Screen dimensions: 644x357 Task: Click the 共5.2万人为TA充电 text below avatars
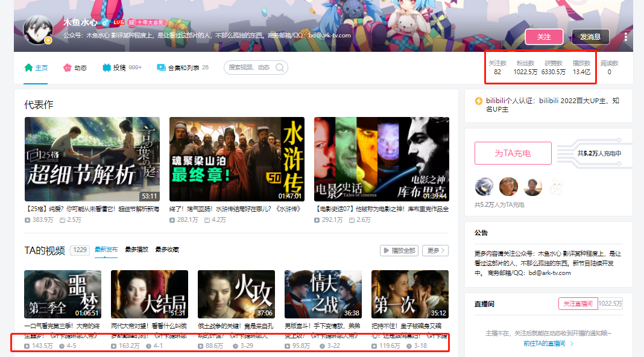[x=499, y=204]
